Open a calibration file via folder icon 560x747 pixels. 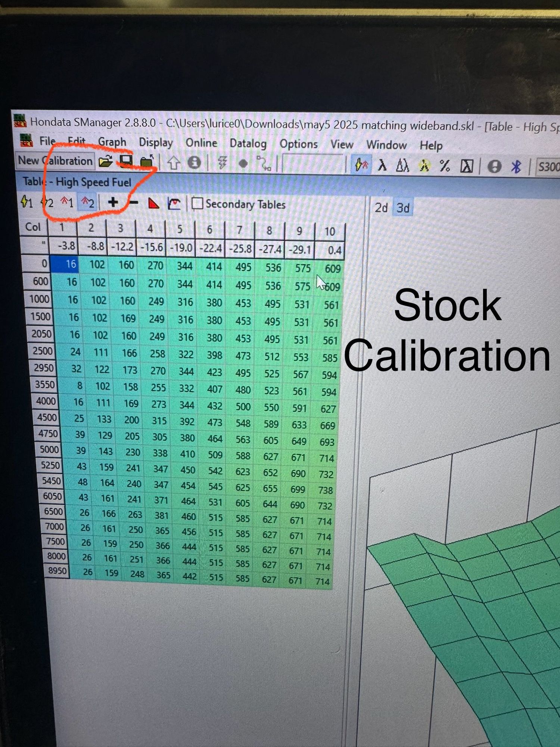click(x=106, y=161)
